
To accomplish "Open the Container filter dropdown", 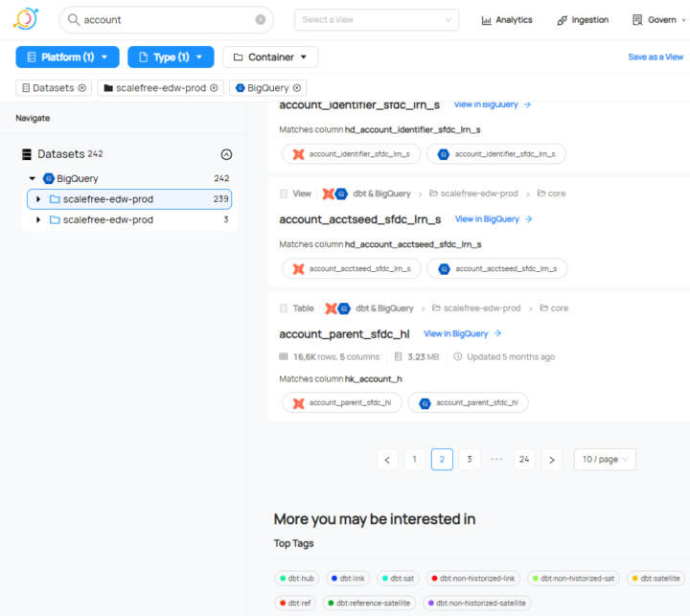I will click(x=270, y=57).
